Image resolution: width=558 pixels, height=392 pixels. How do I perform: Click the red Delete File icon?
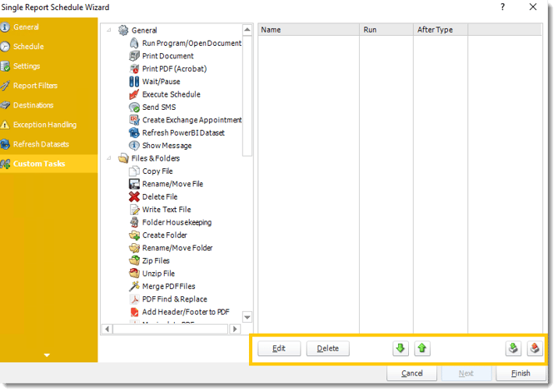[134, 197]
